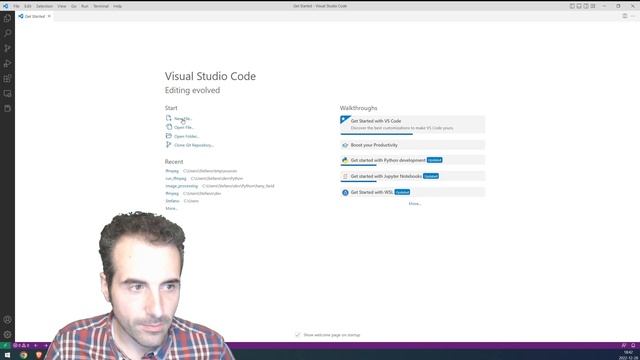This screenshot has width=640, height=360.
Task: Click the Open File icon under Start
Action: 169,127
